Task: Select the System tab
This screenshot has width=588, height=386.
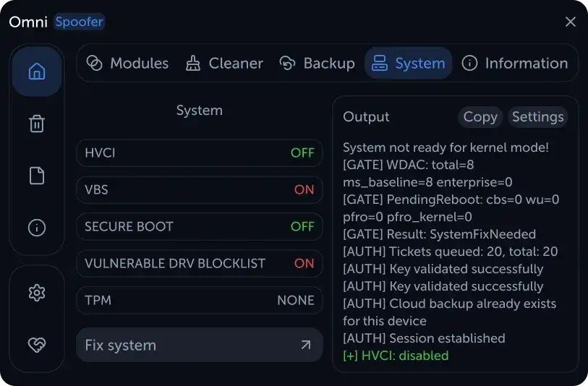Action: pyautogui.click(x=409, y=63)
